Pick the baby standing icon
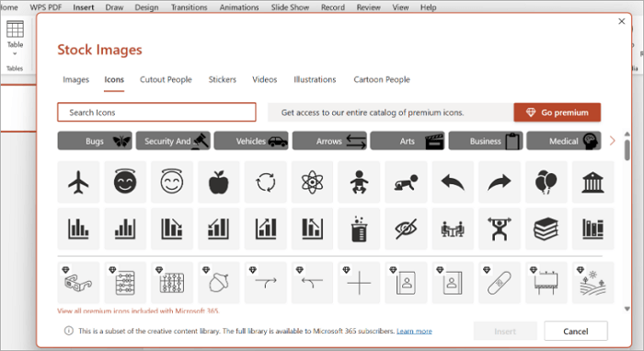The width and height of the screenshot is (644, 351). point(359,181)
